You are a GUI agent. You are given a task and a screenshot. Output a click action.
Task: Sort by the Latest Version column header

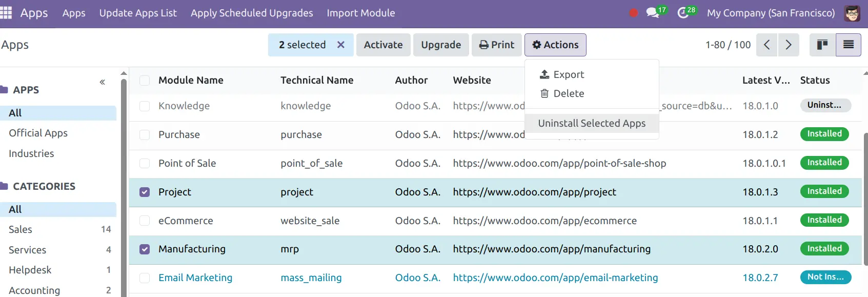[766, 80]
